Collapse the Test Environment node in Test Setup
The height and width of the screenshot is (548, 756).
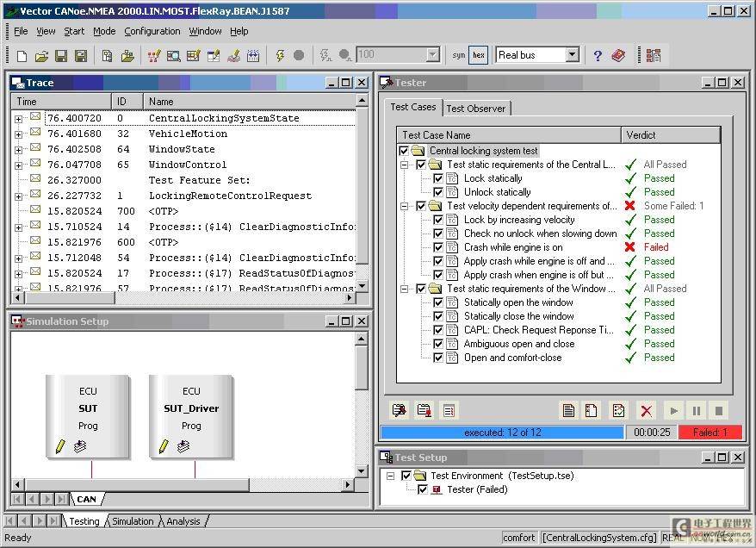click(390, 476)
